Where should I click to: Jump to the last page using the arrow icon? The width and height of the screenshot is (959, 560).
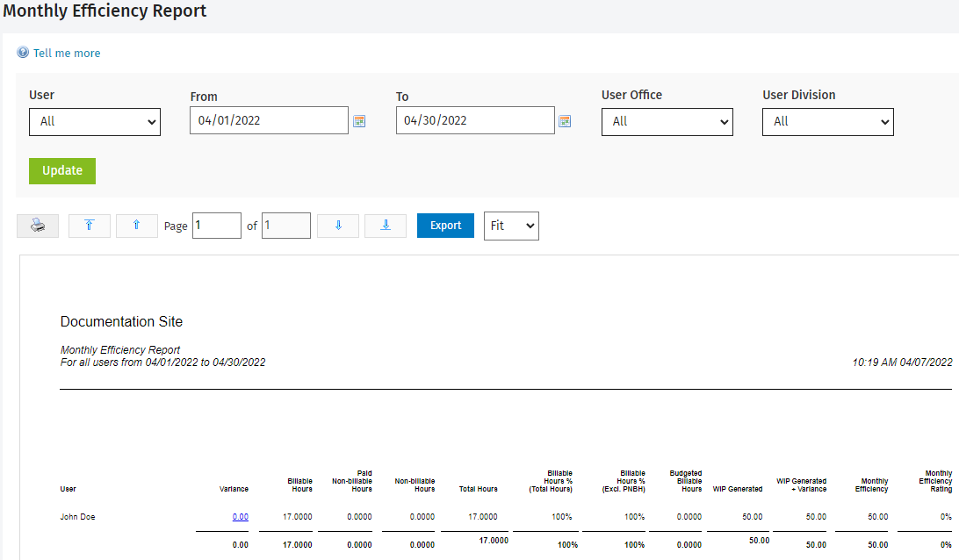click(x=386, y=226)
